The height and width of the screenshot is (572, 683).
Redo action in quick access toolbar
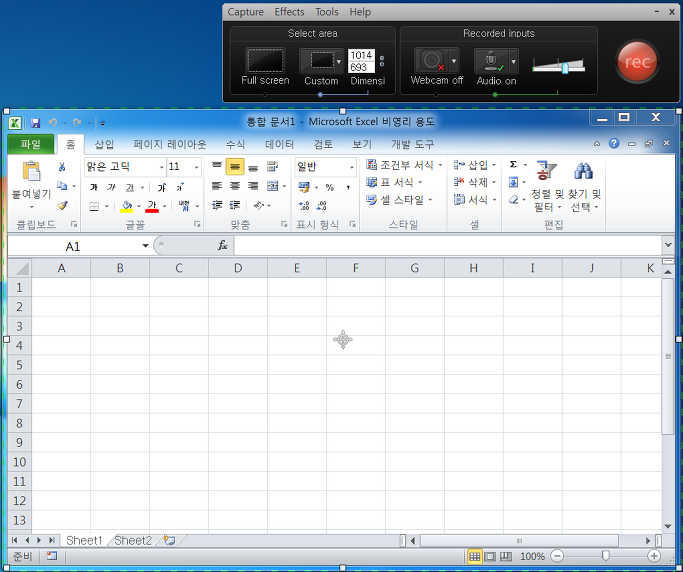pos(77,123)
